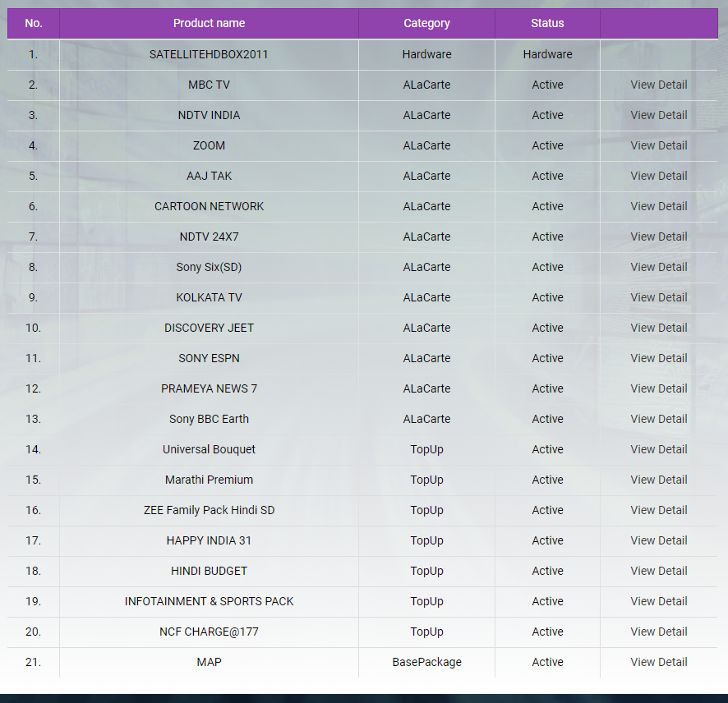Select the ZOOM product name cell
Image resolution: width=728 pixels, height=703 pixels.
209,145
